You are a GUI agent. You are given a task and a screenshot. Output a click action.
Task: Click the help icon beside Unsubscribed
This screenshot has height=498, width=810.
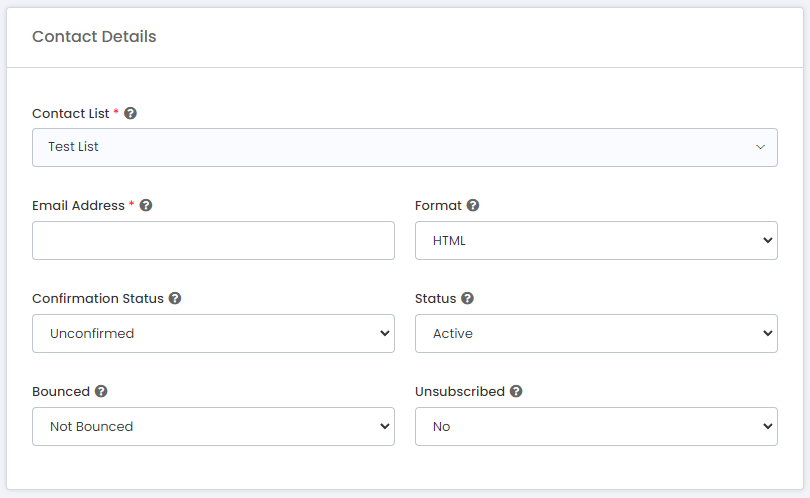coord(516,391)
